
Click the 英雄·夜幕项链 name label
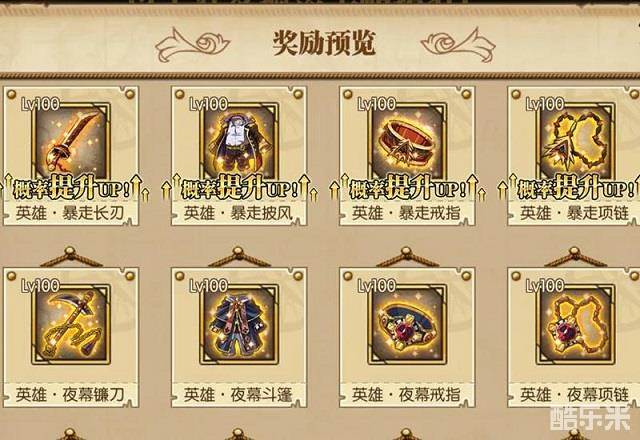574,395
